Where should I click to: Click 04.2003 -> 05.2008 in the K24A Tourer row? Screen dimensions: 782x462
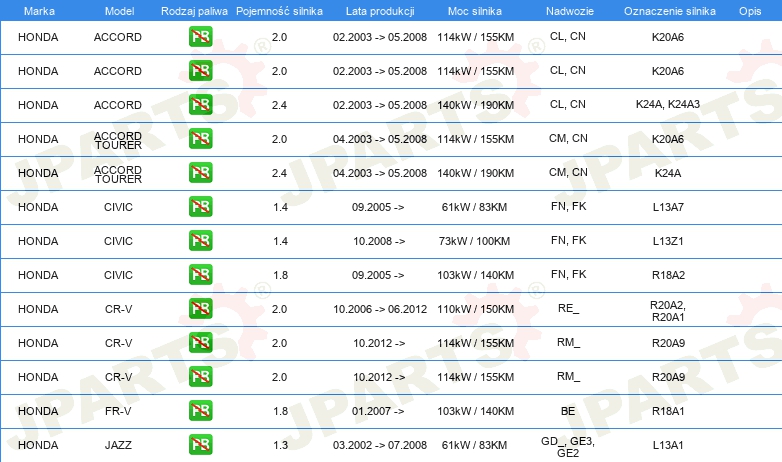(380, 173)
